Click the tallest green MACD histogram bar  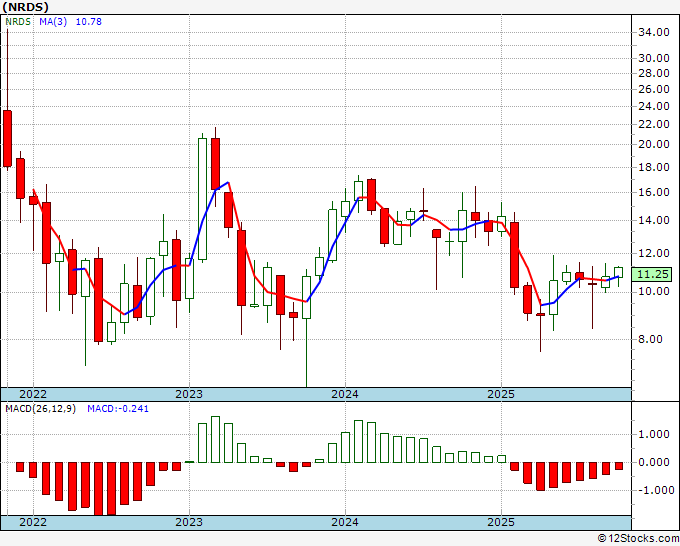click(215, 439)
